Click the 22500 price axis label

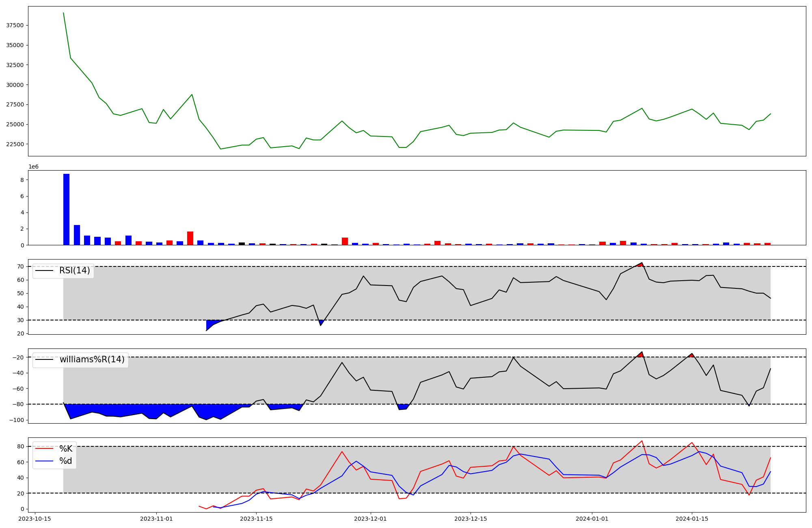[x=15, y=144]
